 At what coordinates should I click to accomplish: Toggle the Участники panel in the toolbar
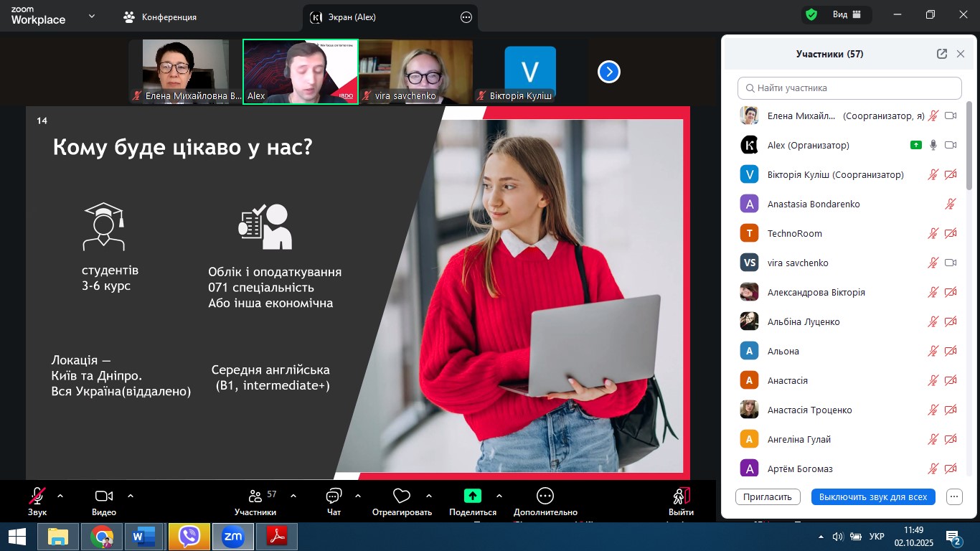(255, 496)
